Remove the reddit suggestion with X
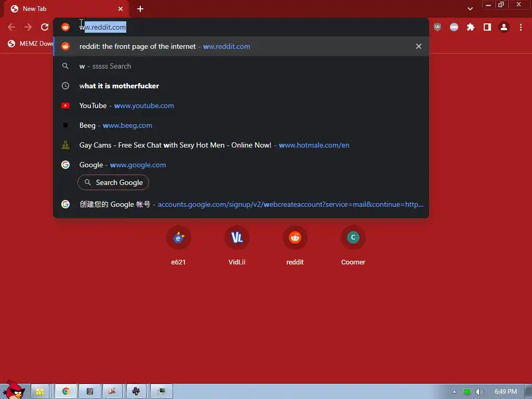The height and width of the screenshot is (399, 532). (x=419, y=46)
